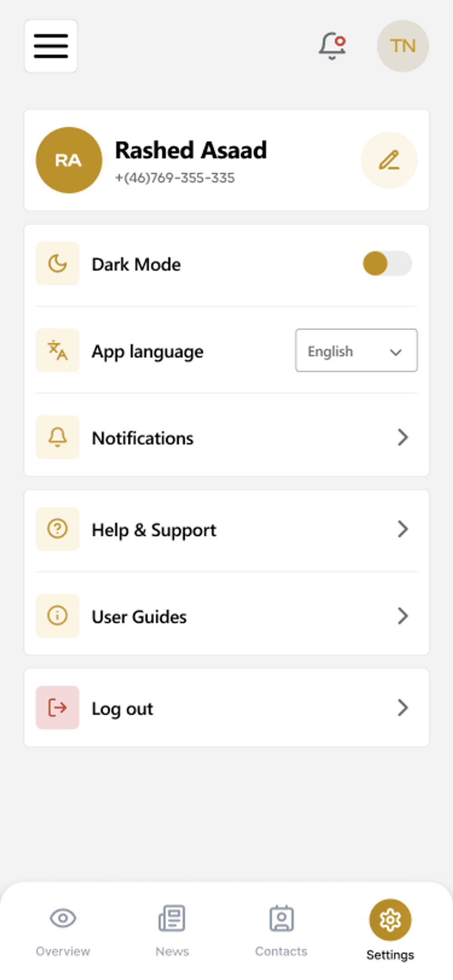Expand Notifications settings chevron

tap(403, 438)
